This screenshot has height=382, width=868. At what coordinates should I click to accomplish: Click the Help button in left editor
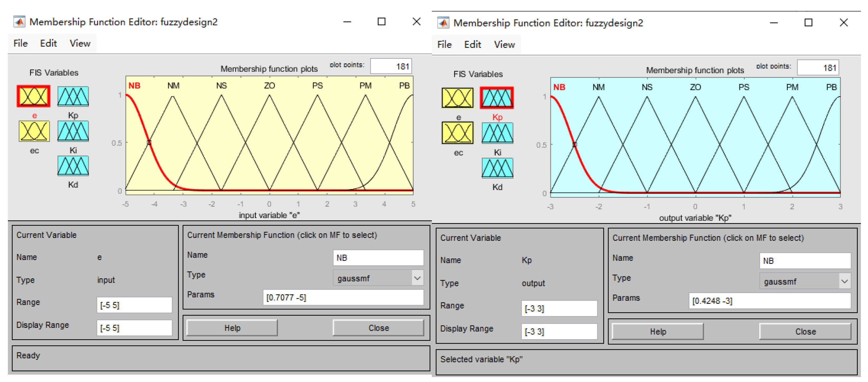tap(232, 328)
